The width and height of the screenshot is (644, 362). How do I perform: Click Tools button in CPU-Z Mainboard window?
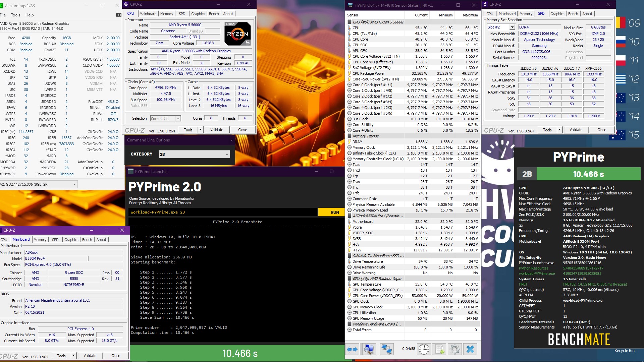click(x=61, y=356)
